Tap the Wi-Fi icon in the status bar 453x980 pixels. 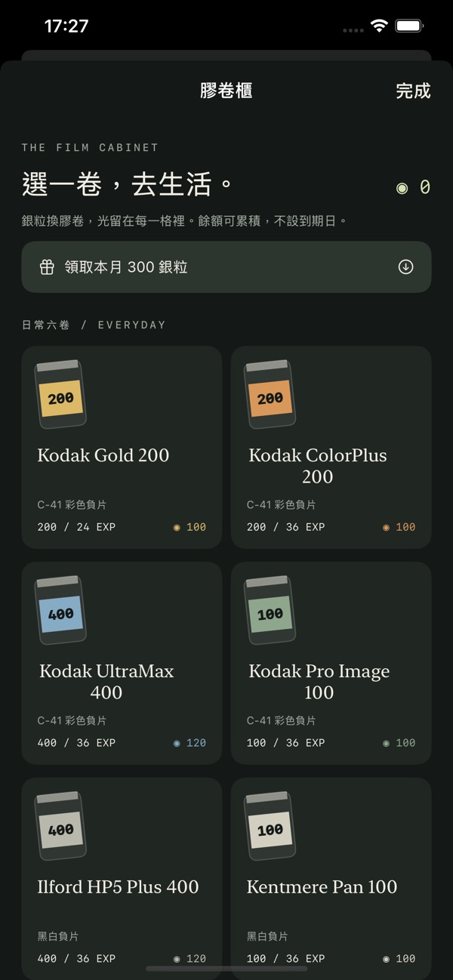pos(378,26)
